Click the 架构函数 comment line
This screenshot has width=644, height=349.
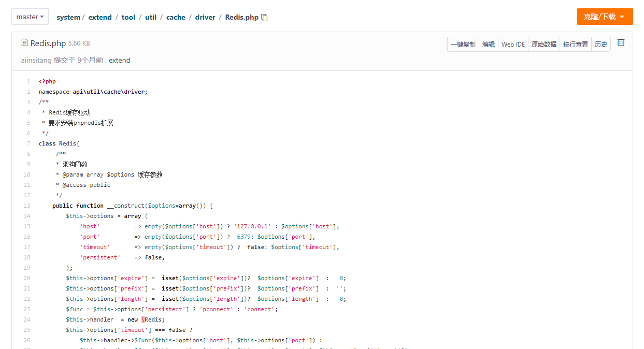click(x=71, y=164)
